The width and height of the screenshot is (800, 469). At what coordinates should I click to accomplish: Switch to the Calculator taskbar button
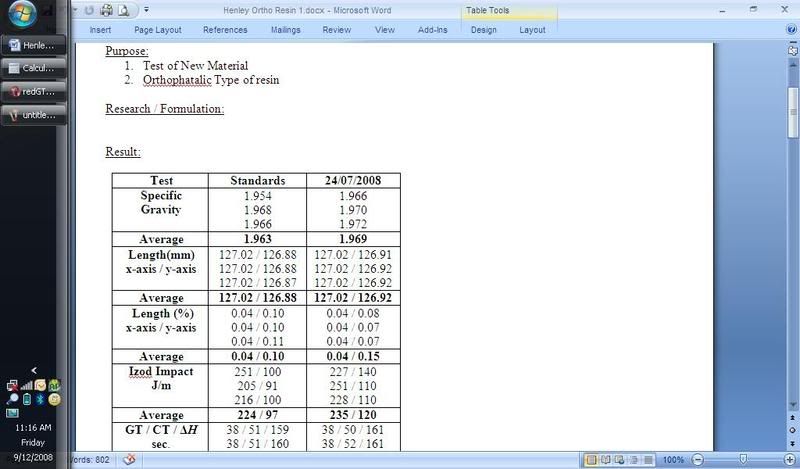tap(34, 68)
